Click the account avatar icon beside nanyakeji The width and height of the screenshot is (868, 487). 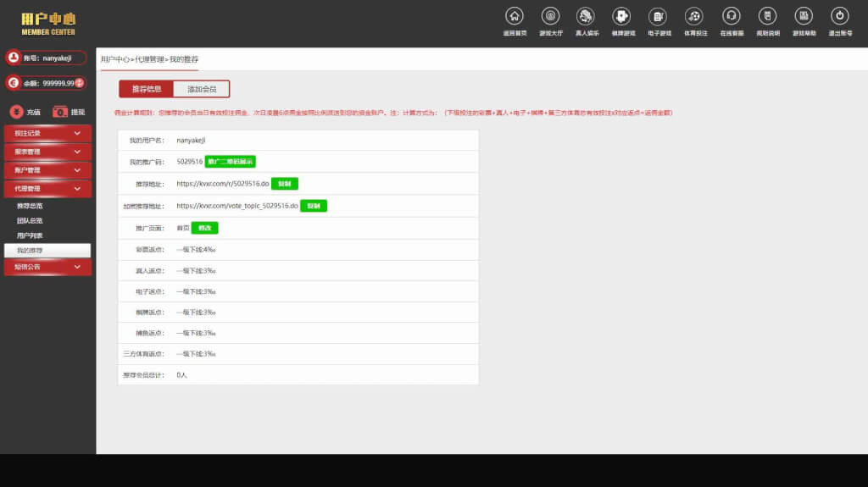[x=14, y=58]
